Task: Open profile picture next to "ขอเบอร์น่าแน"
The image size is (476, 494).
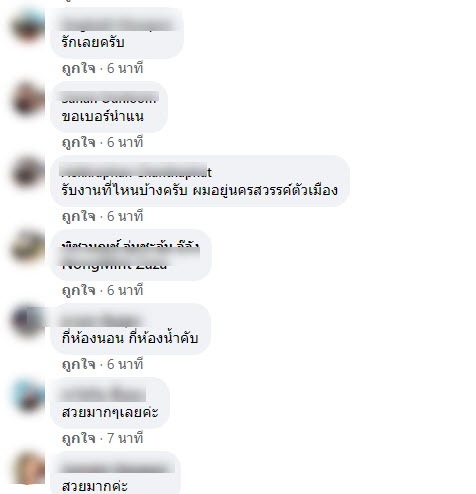Action: [x=28, y=99]
